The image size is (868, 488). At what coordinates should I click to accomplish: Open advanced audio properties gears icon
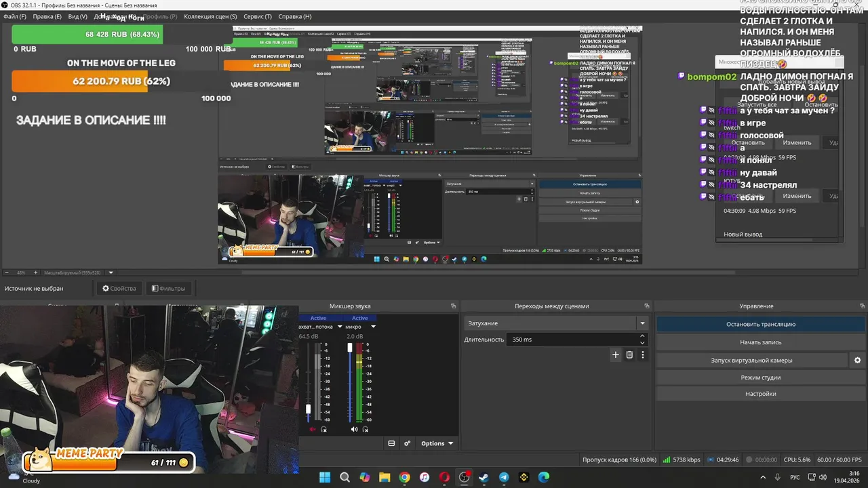408,443
